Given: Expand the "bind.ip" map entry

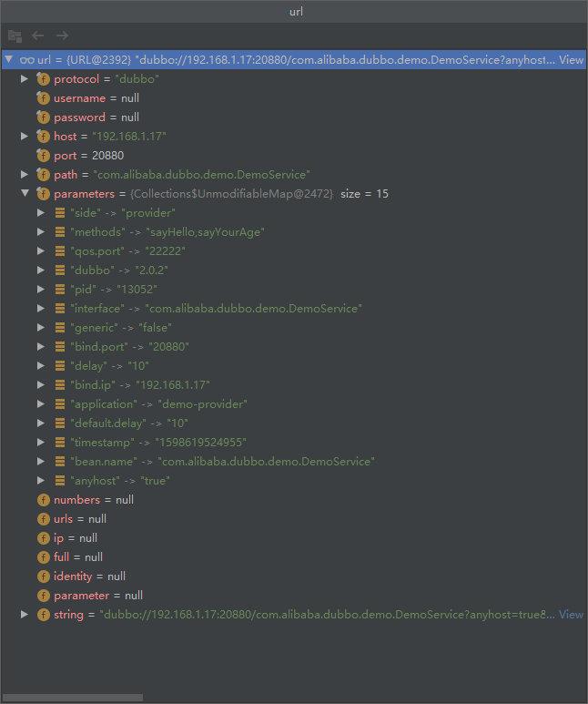Looking at the screenshot, I should pyautogui.click(x=41, y=384).
